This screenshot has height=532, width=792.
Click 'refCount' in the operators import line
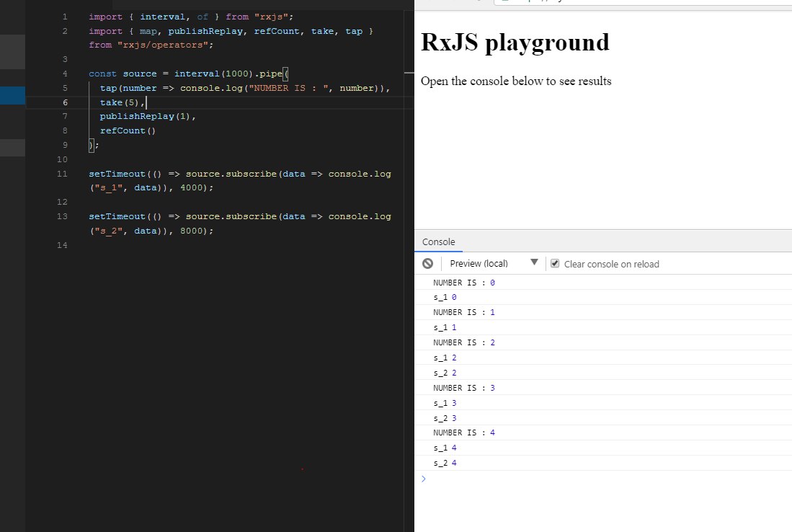276,31
